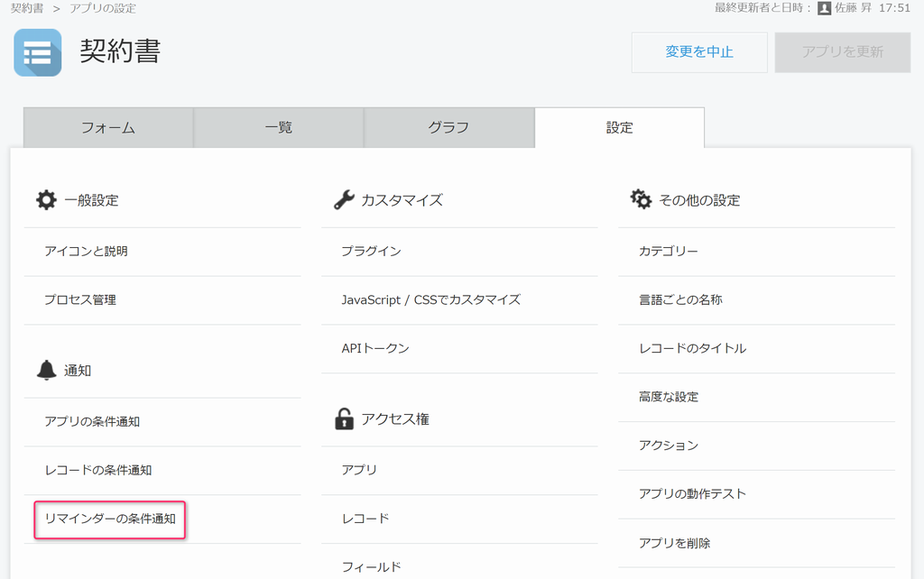Viewport: 924px width, 579px height.
Task: Open アプリの動作テスト
Action: click(x=692, y=493)
